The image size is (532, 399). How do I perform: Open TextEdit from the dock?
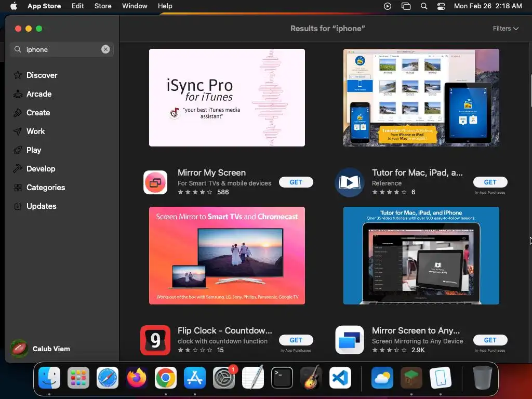click(x=253, y=378)
